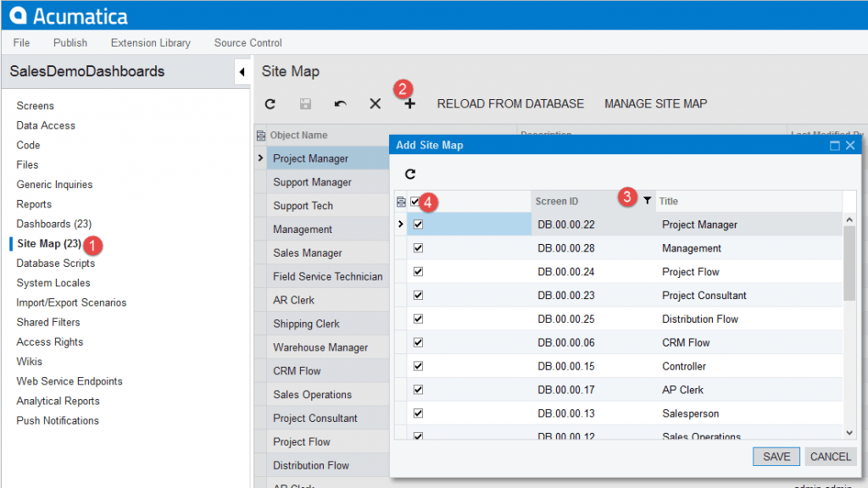Open the Extension Library menu
Viewport: 868px width, 488px height.
151,42
